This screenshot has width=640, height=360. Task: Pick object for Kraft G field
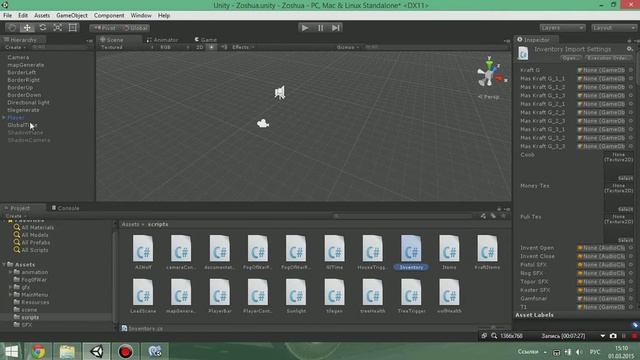coord(631,70)
